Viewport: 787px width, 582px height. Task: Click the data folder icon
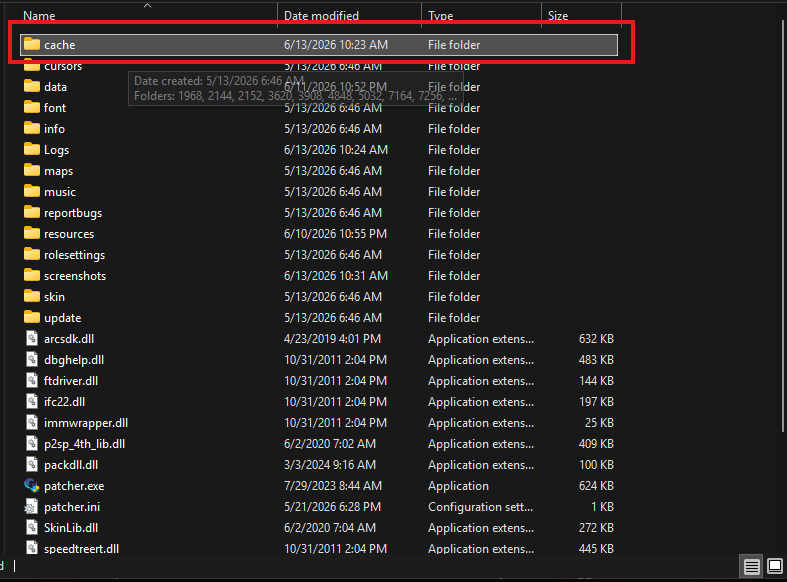32,86
